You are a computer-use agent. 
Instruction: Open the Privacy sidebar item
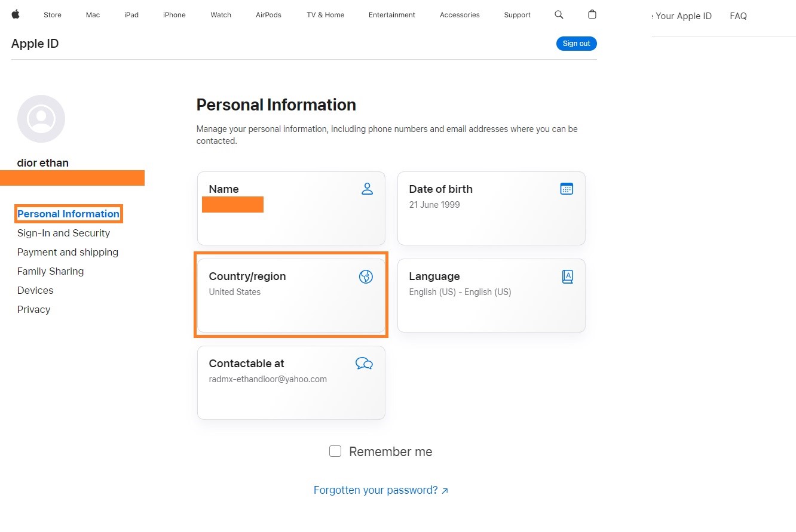click(x=33, y=309)
